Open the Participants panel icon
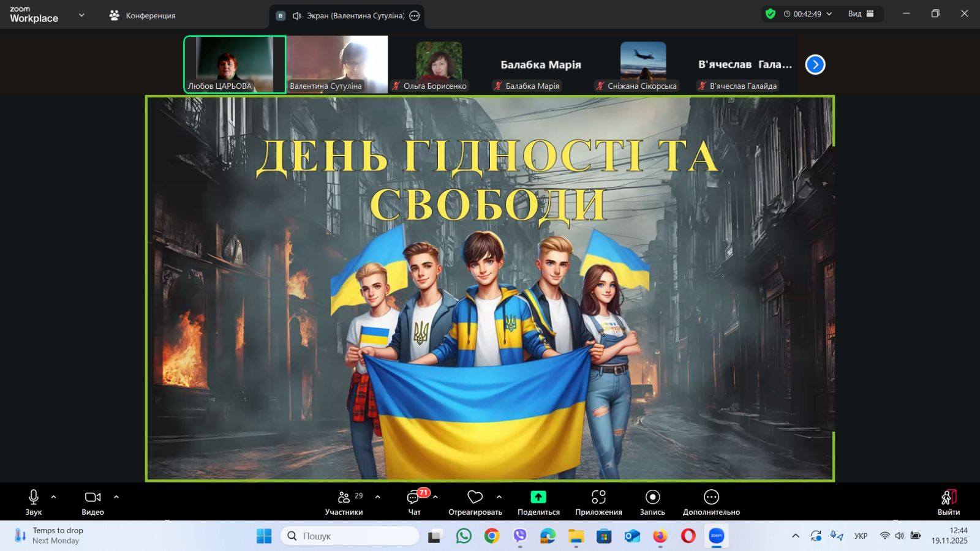 344,497
